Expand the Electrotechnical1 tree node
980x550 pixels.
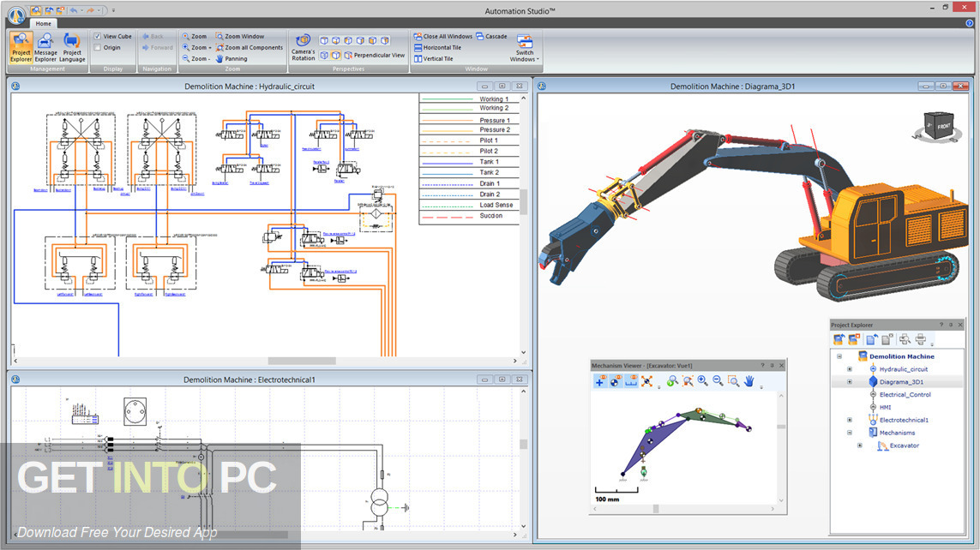pyautogui.click(x=850, y=420)
